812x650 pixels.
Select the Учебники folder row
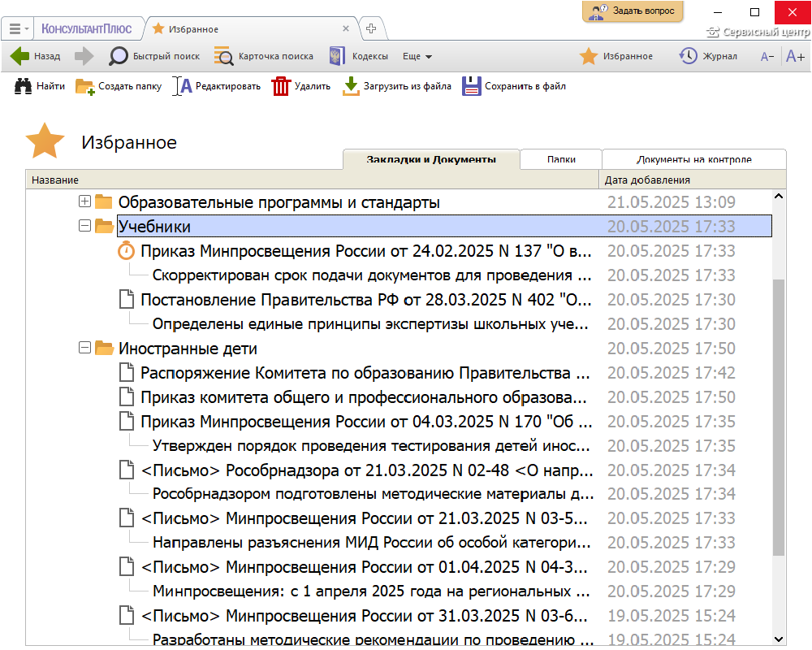[x=444, y=226]
